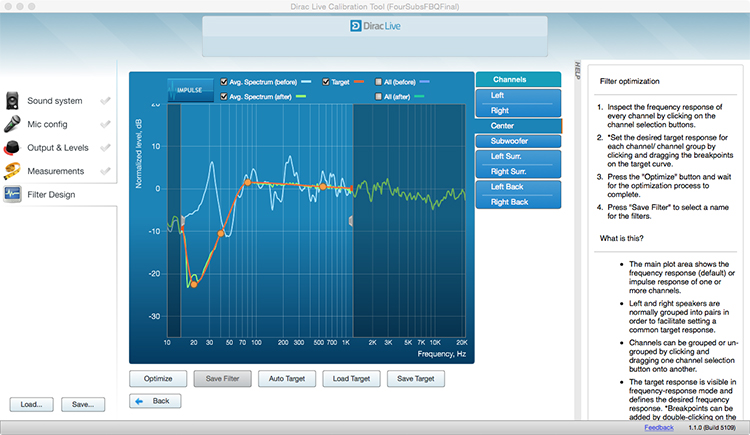Click the Save... button

pos(83,404)
